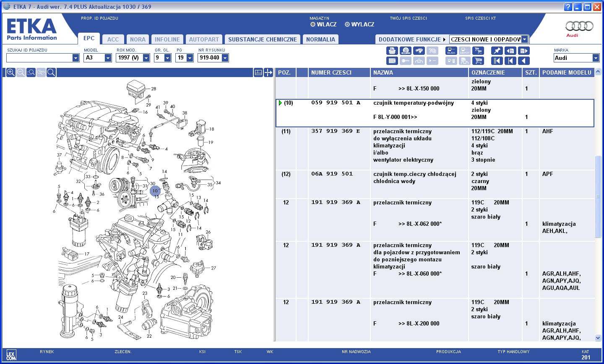The width and height of the screenshot is (604, 364).
Task: Open the MARKA Audi dropdown
Action: tap(596, 58)
